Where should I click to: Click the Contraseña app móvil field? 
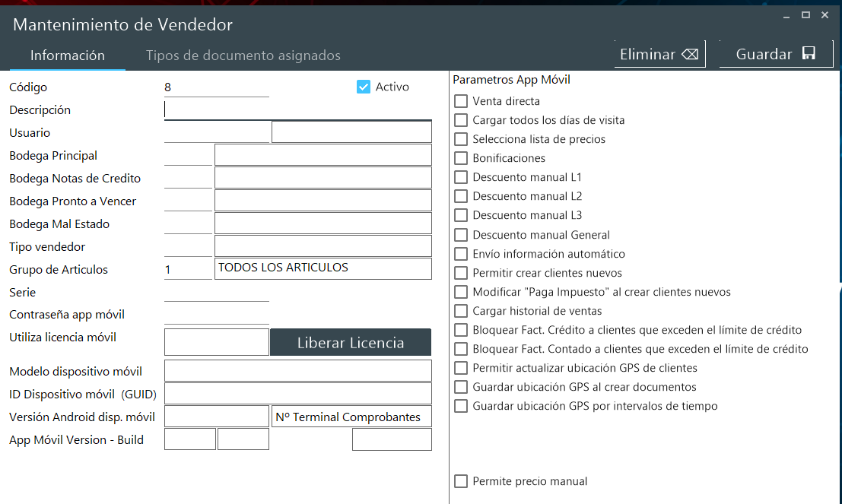216,315
